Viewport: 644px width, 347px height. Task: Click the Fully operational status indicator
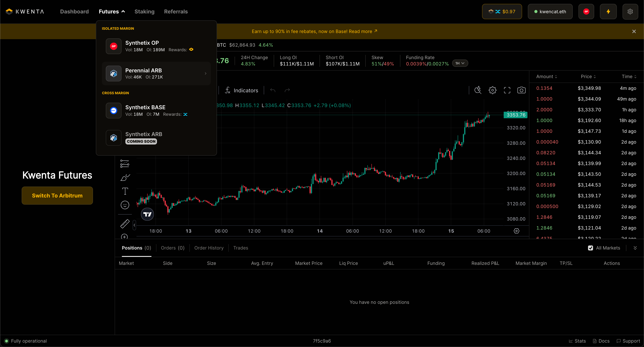pos(26,341)
